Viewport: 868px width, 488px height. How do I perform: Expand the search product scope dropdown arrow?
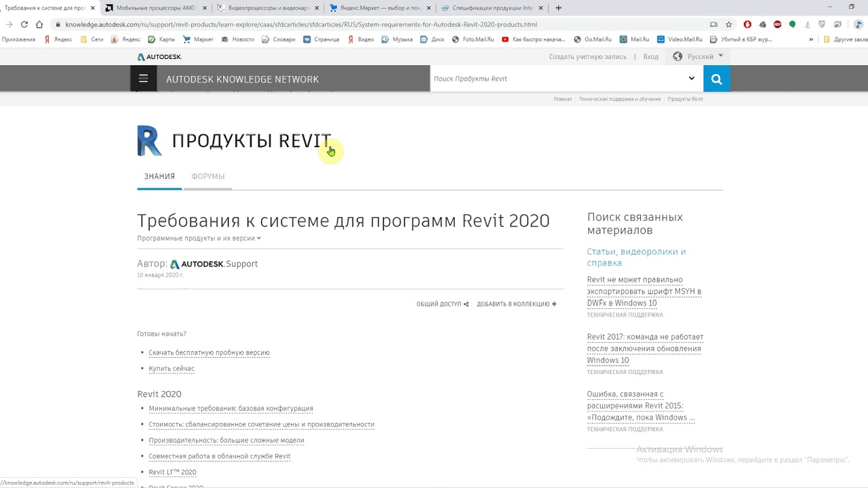[x=692, y=78]
